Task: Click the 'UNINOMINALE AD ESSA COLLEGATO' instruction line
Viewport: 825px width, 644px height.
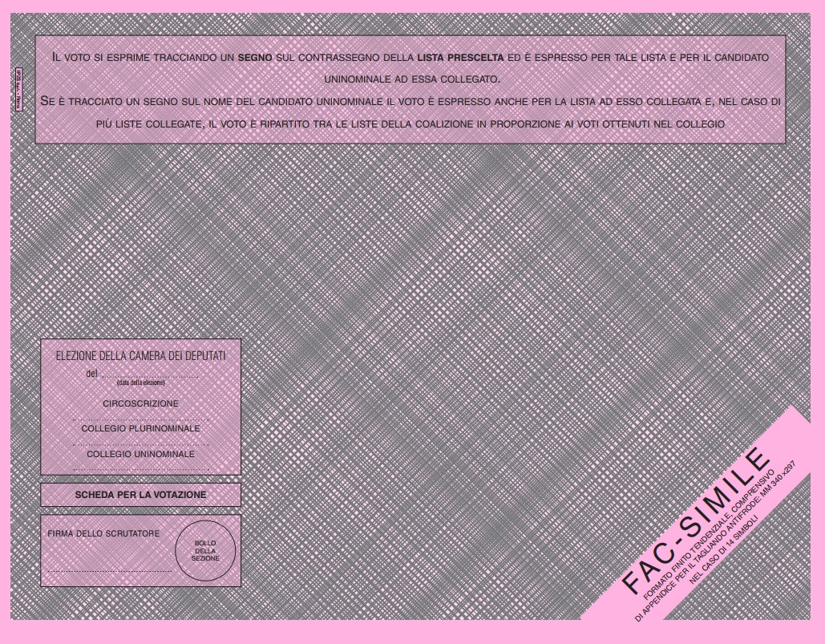Action: 410,79
